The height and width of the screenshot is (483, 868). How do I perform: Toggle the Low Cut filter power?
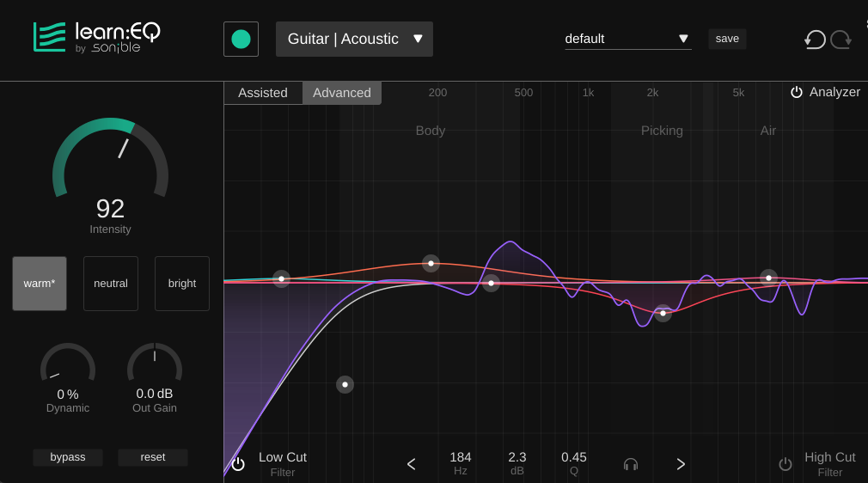pos(238,464)
